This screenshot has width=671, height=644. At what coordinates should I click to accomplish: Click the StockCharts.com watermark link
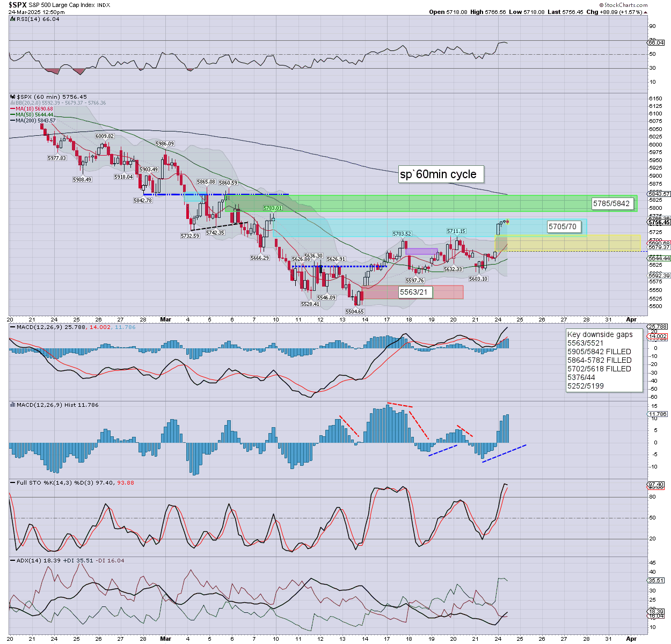625,5
